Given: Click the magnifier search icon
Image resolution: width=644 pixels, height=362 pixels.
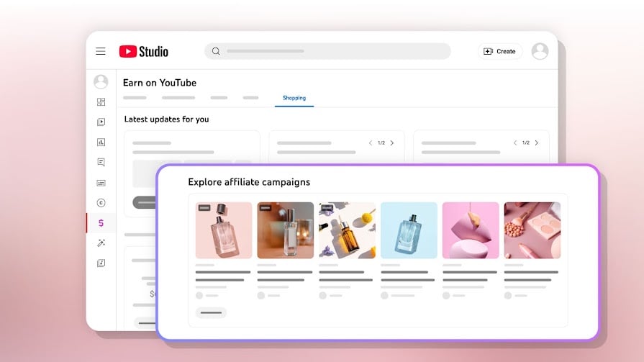Looking at the screenshot, I should [216, 51].
